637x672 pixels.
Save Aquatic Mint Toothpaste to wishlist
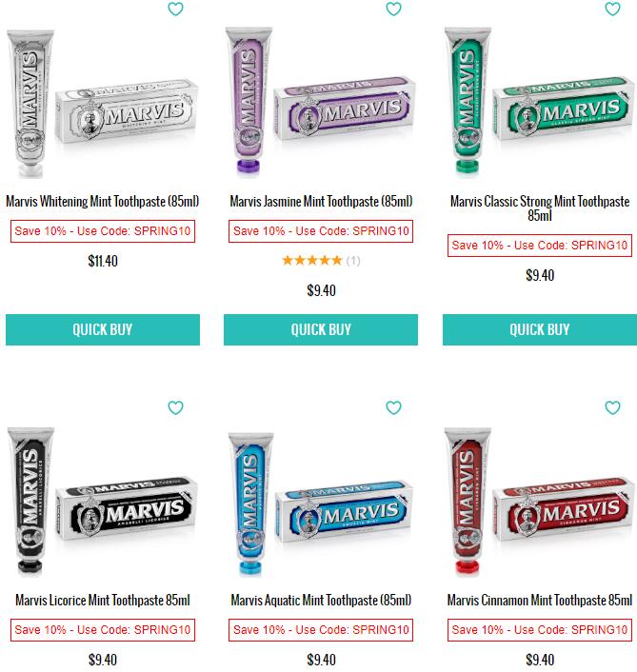[393, 407]
